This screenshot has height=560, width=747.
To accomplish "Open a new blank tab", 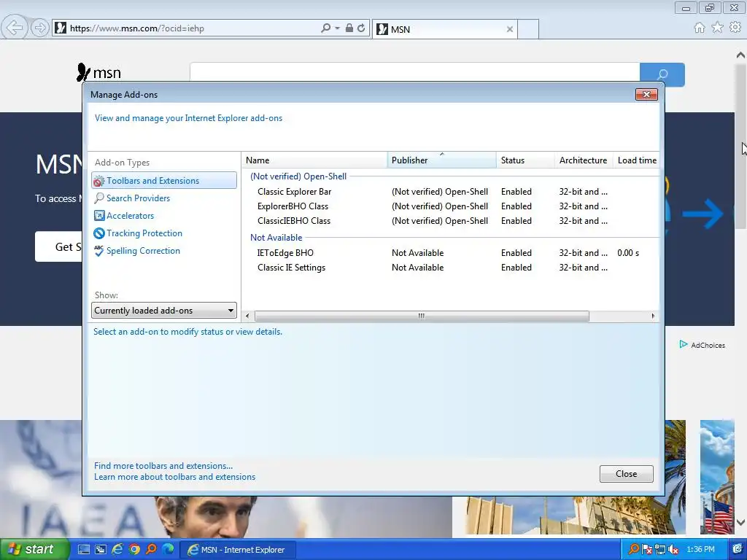I will 528,29.
